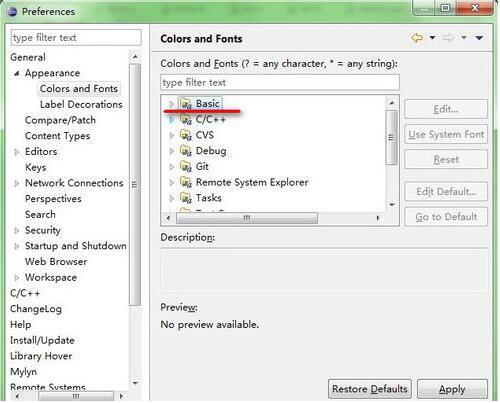Click the Basic folder icon
500x403 pixels.
186,103
